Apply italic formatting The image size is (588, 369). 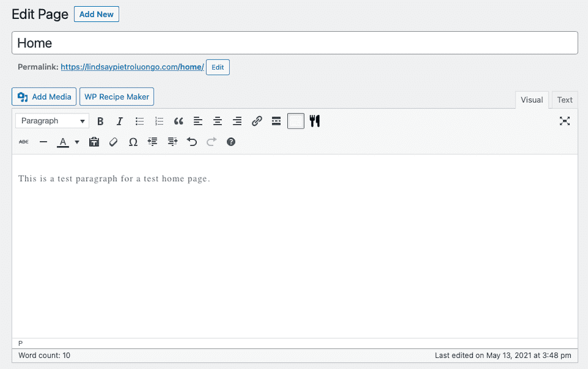coord(119,121)
